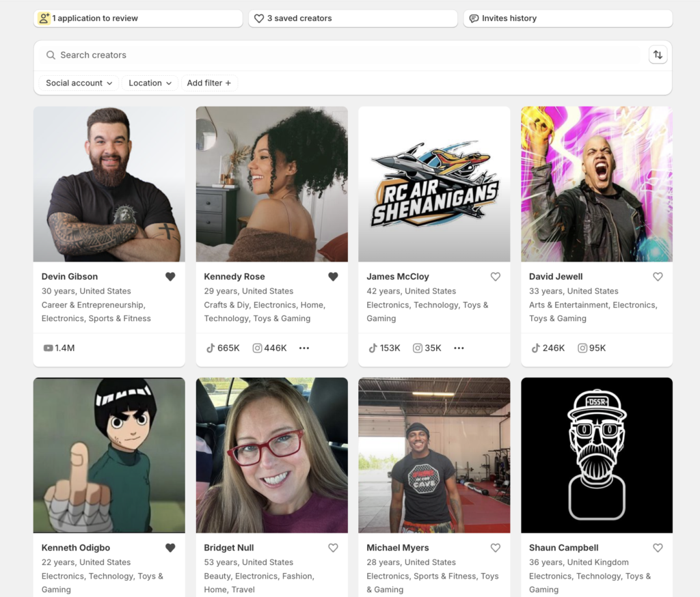This screenshot has width=700, height=597.
Task: Click '22 years, United States' text
Action: pyautogui.click(x=86, y=562)
